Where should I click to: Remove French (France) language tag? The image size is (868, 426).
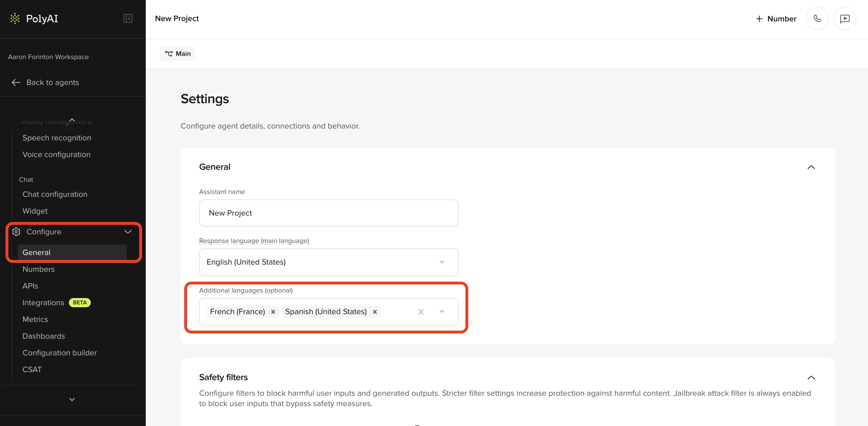[x=273, y=312]
